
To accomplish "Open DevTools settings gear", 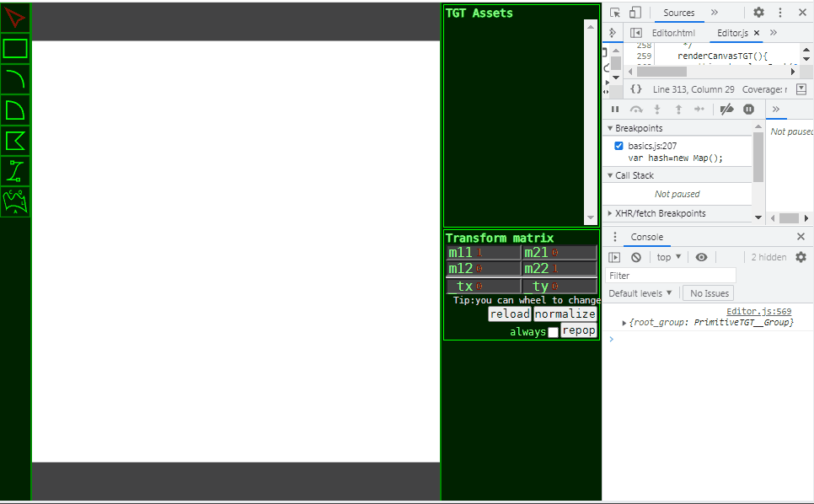I will (x=758, y=13).
